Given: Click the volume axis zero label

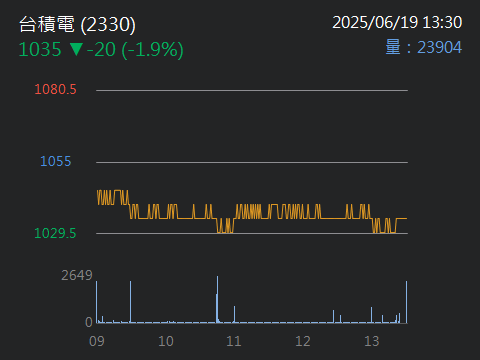Looking at the screenshot, I should tap(89, 322).
